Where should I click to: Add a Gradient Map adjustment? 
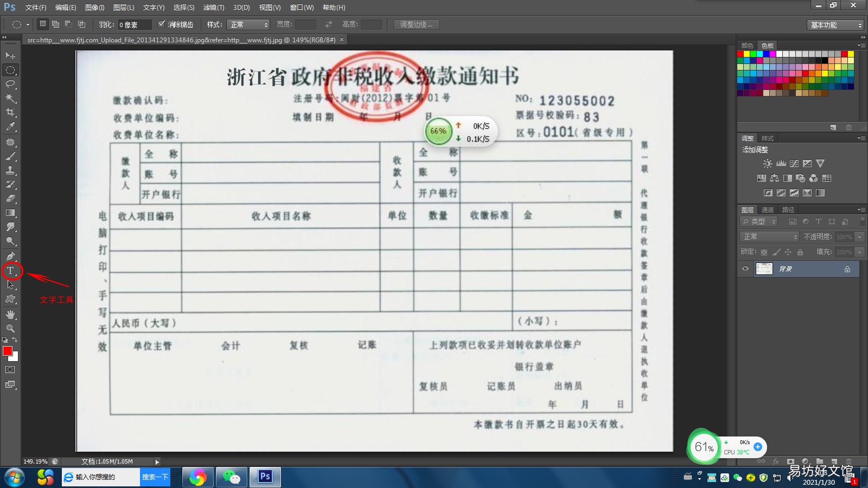pyautogui.click(x=820, y=192)
